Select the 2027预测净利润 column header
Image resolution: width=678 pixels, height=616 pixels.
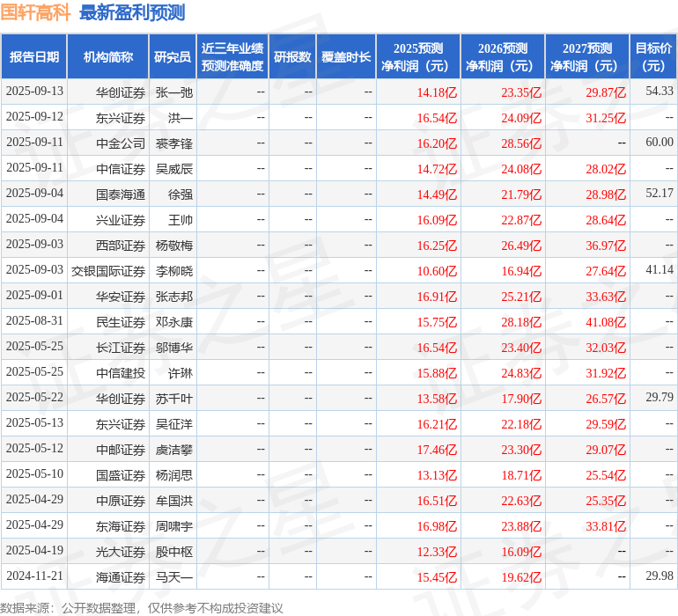point(587,56)
